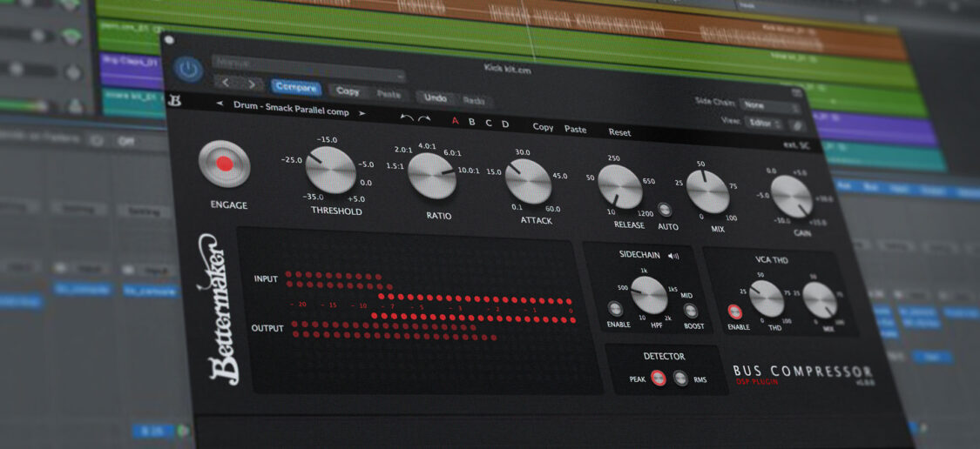
Task: Click the dimmed Redo button in header
Action: [475, 101]
